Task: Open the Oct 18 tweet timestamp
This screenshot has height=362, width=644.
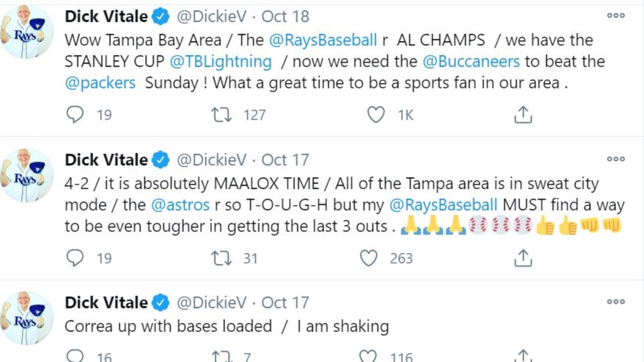Action: tap(285, 17)
